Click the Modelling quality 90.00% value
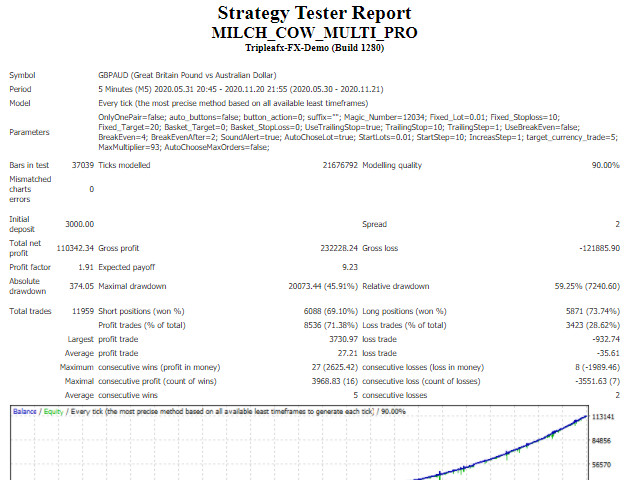Image resolution: width=640 pixels, height=480 pixels. (606, 165)
